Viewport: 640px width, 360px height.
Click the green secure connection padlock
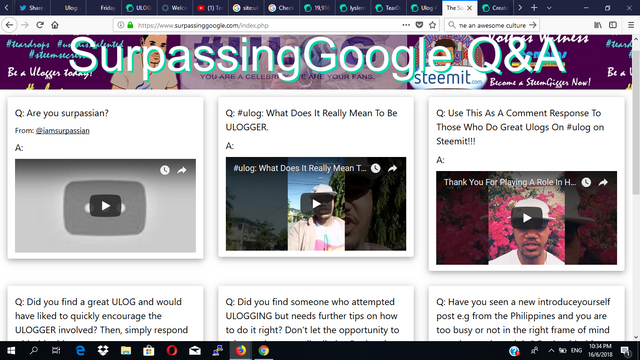coord(130,25)
